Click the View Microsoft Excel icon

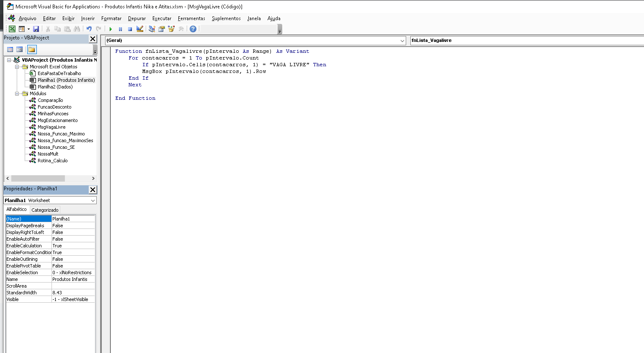tap(12, 29)
